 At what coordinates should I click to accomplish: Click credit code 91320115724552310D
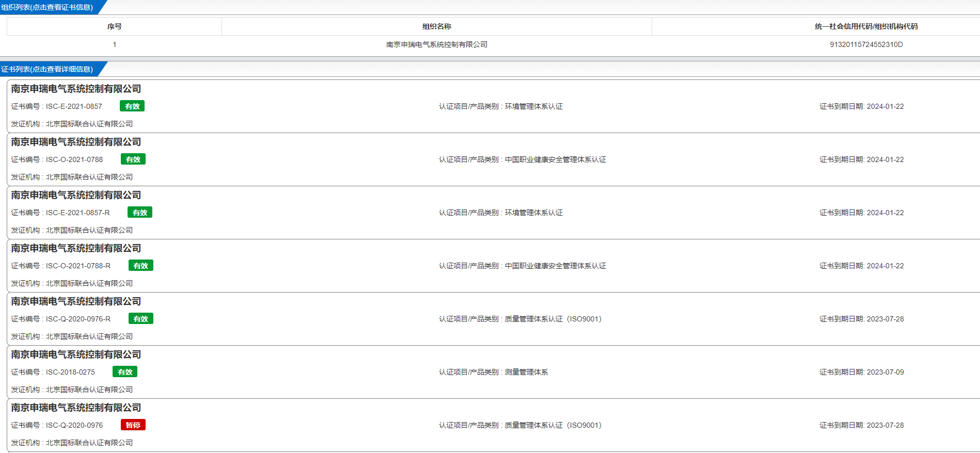(866, 44)
